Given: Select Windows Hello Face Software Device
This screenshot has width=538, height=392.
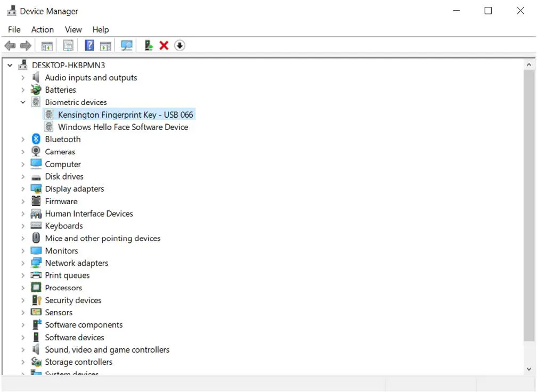Looking at the screenshot, I should click(123, 127).
